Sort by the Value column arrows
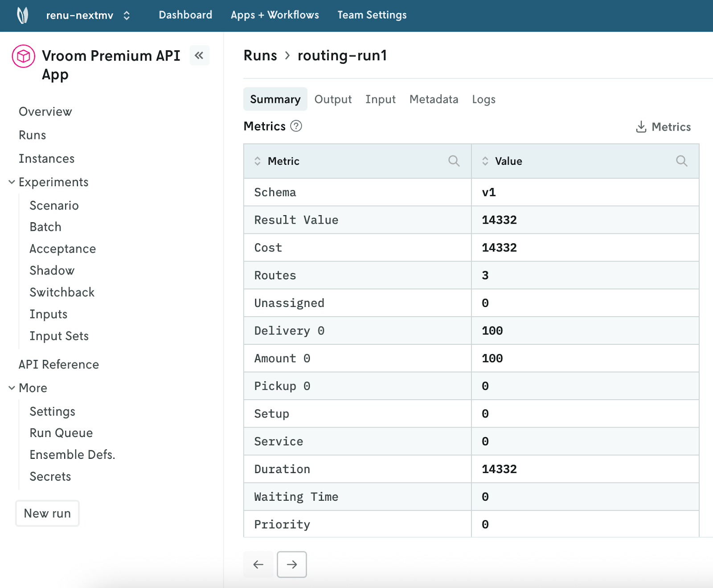 (485, 161)
